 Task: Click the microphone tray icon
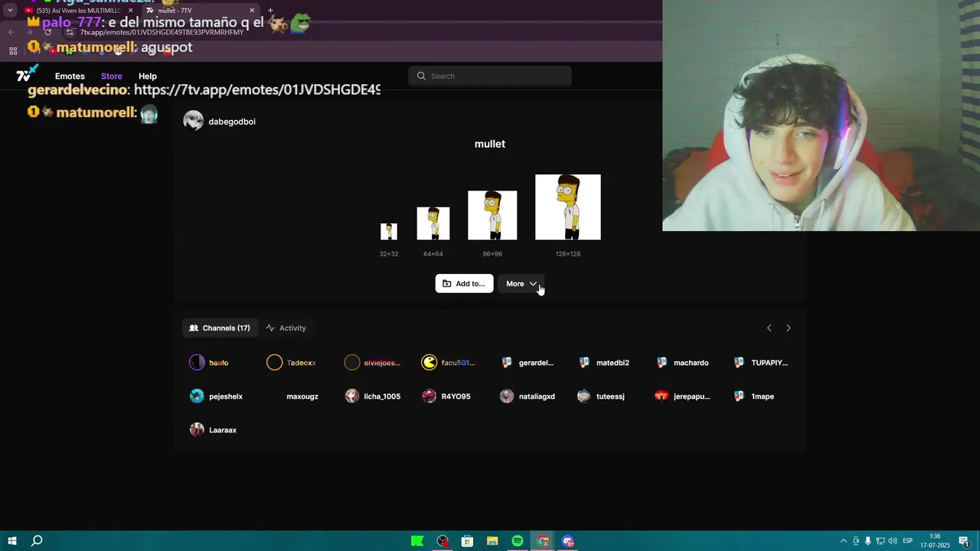click(868, 541)
